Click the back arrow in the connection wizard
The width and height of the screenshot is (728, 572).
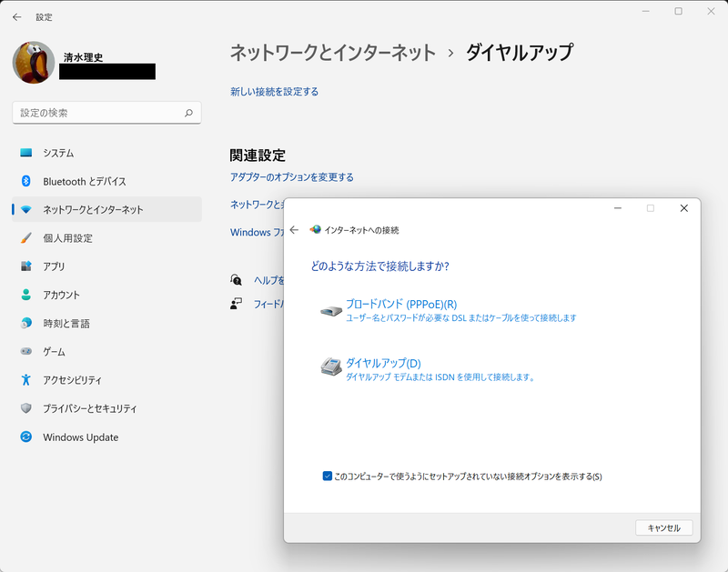(x=294, y=230)
